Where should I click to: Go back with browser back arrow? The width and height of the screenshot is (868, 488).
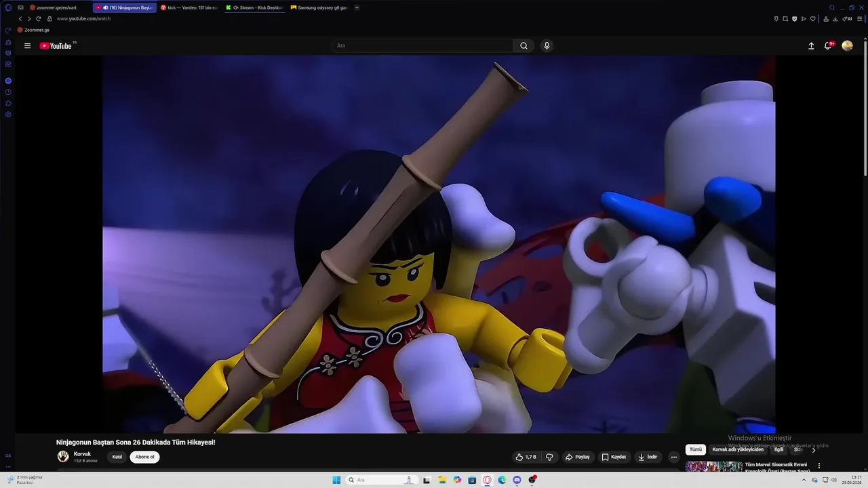20,19
